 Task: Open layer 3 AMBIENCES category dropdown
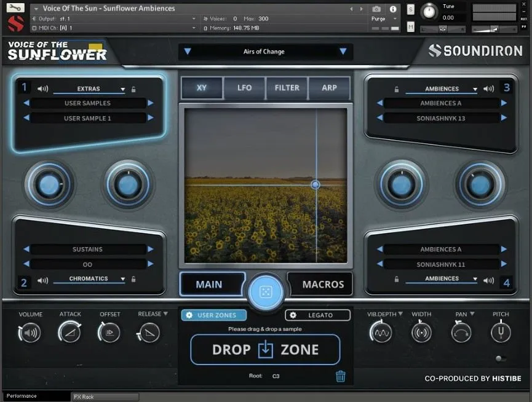tap(442, 89)
